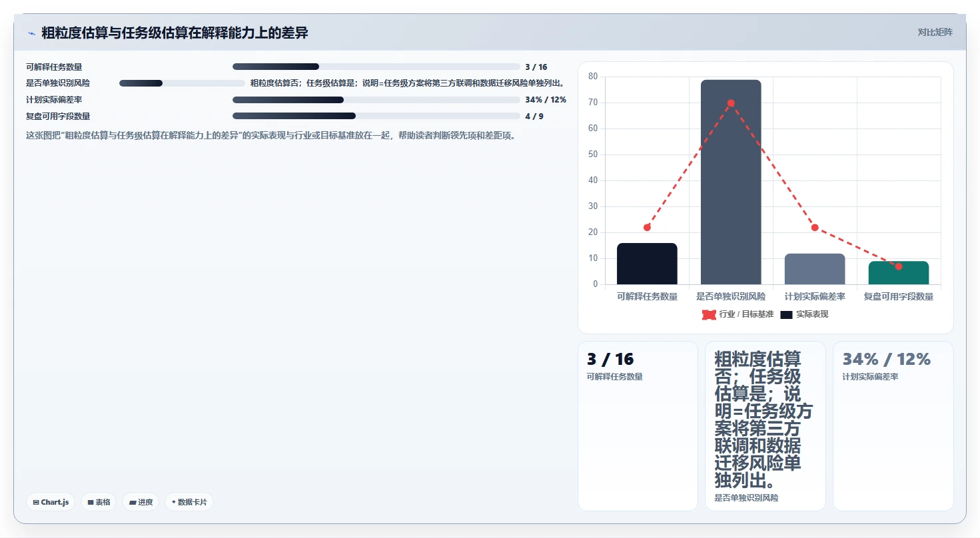
Task: Click the red benchmark point on the teal bar
Action: click(899, 266)
